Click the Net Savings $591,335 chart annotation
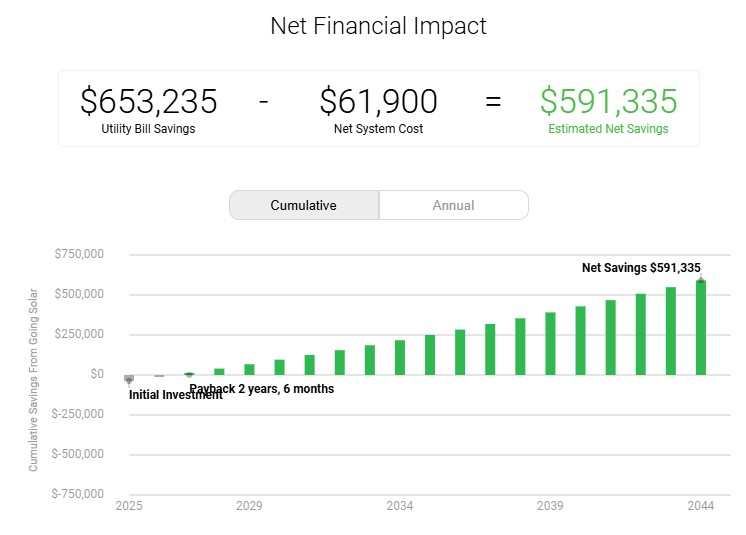This screenshot has width=746, height=535. click(x=641, y=268)
